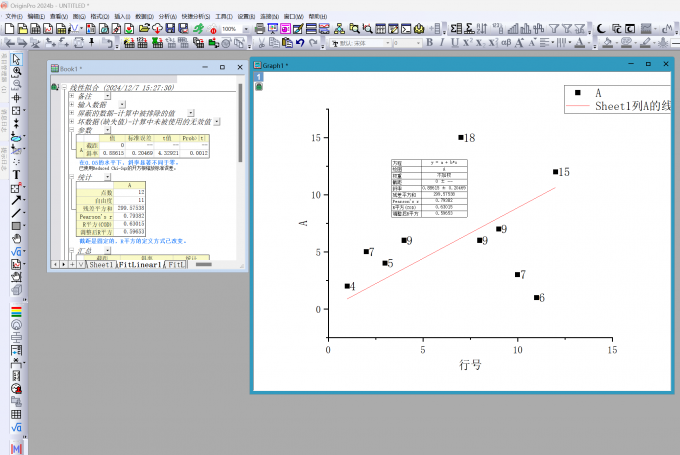Select the Screen Reader crosshair tool
Image resolution: width=680 pixels, height=455 pixels.
coord(16,98)
